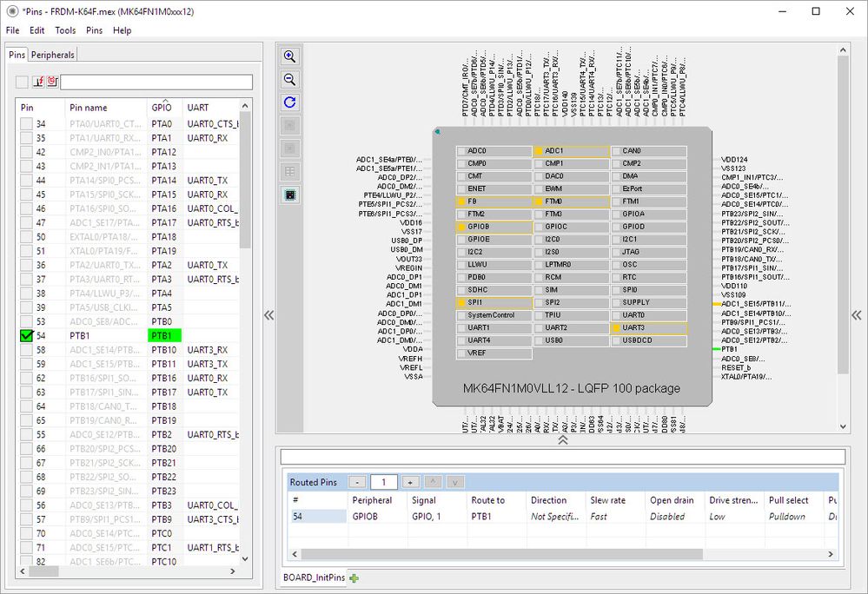Check the box for pin 62 PTB16

[26, 379]
